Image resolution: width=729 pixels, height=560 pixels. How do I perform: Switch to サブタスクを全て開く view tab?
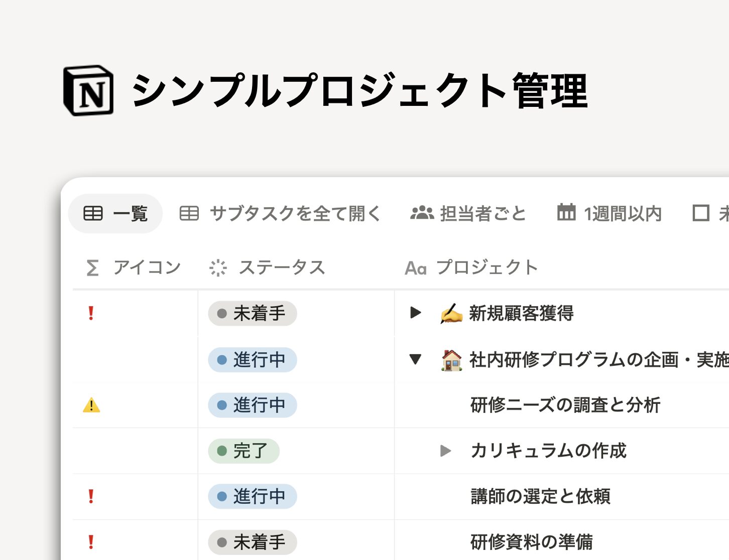280,213
